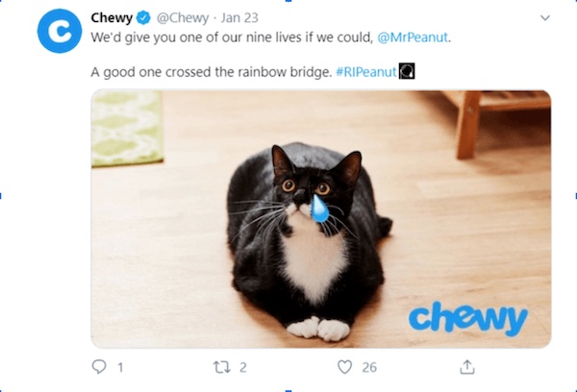The image size is (577, 392).
Task: Click the reply count number 1
Action: (x=120, y=367)
